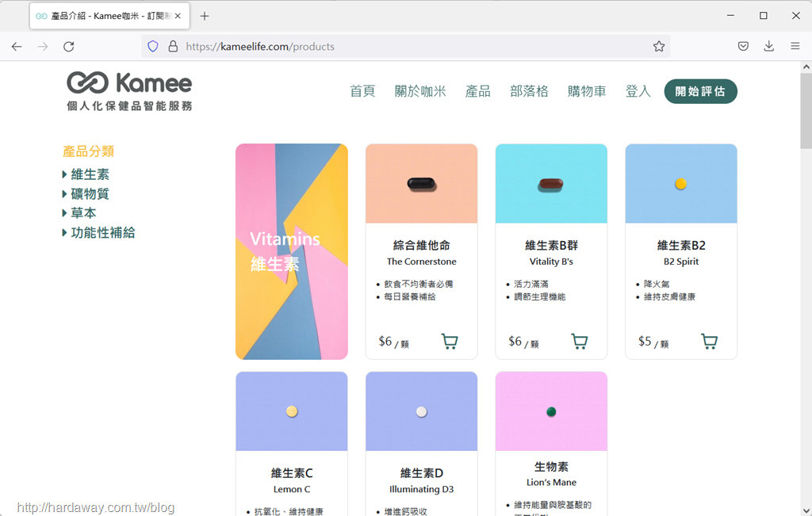Image resolution: width=812 pixels, height=516 pixels.
Task: Open the 維生素B群 capsule image
Action: click(x=551, y=184)
